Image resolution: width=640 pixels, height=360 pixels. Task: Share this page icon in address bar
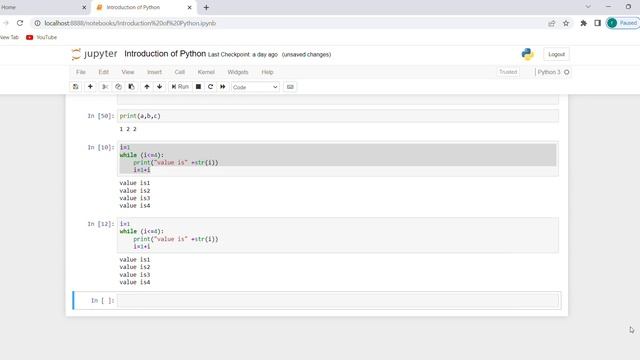coord(551,23)
